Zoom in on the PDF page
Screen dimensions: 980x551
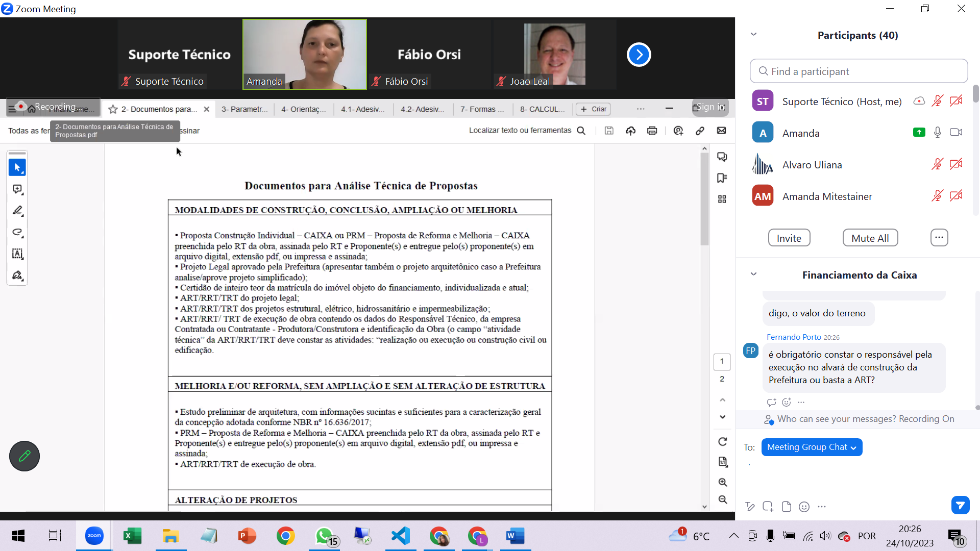[x=722, y=482]
